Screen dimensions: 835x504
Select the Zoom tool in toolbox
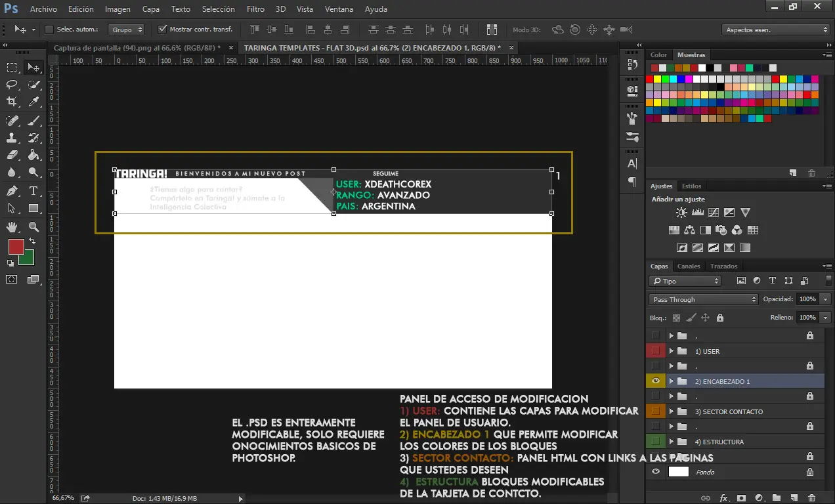point(33,227)
